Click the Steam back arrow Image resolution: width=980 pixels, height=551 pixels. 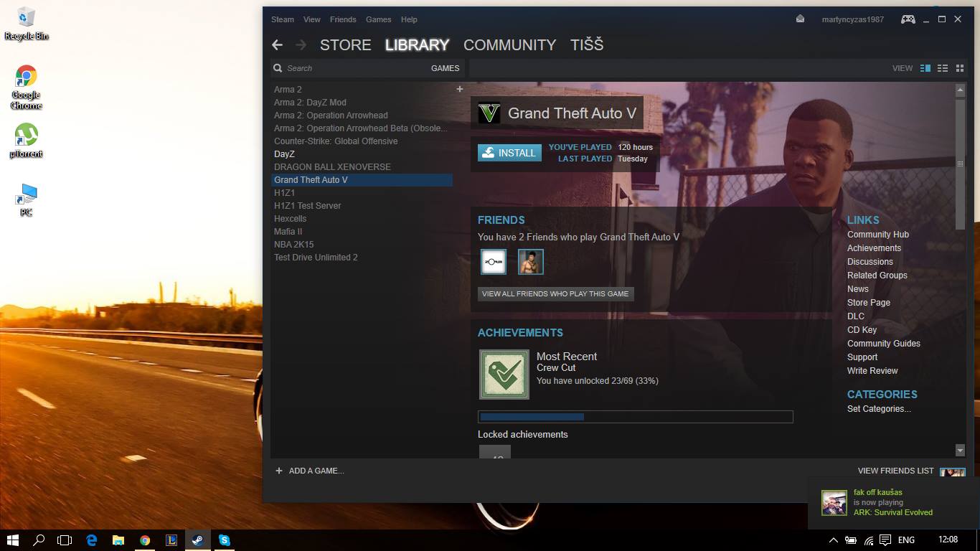click(x=277, y=45)
